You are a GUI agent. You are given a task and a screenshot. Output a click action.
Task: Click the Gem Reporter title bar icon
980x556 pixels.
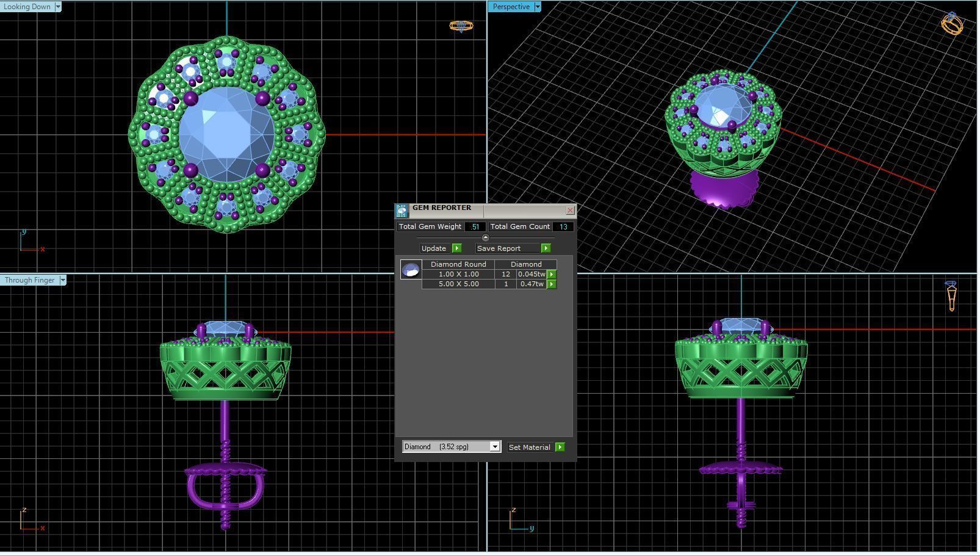point(401,211)
